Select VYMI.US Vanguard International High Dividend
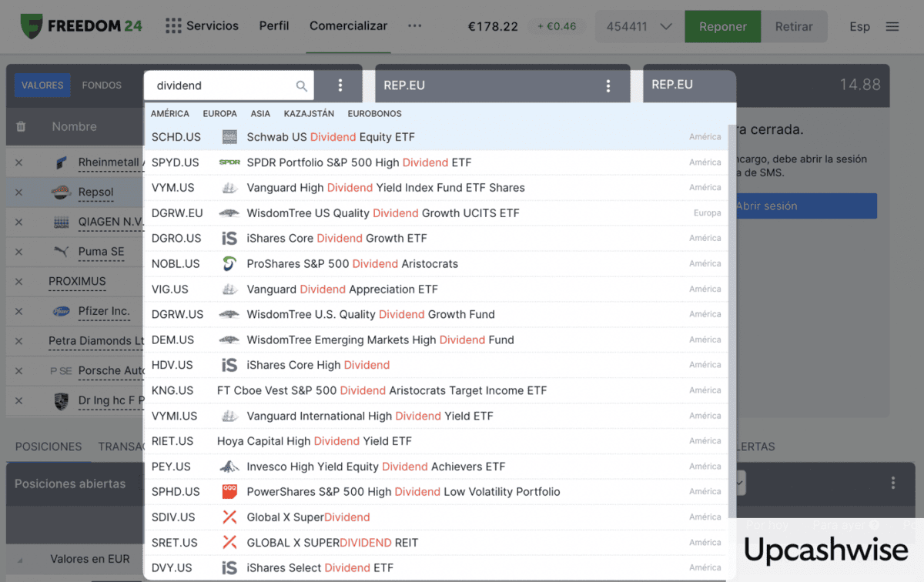The width and height of the screenshot is (924, 582). point(436,416)
